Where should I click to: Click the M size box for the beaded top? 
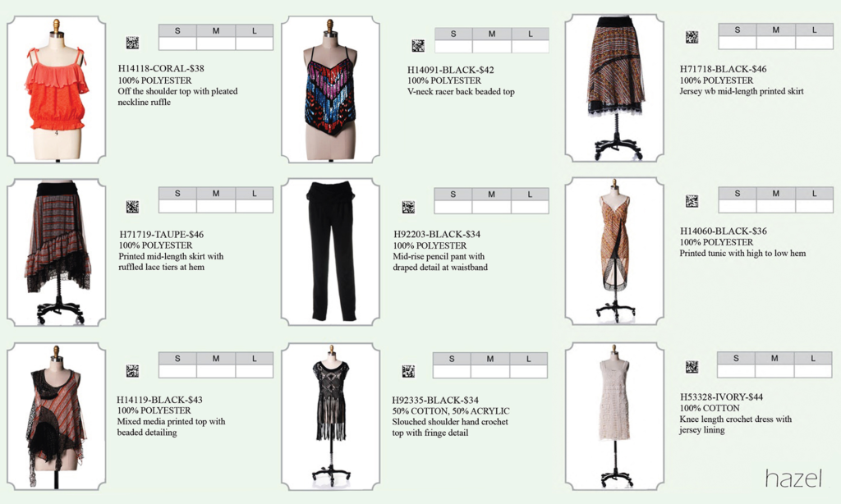492,47
